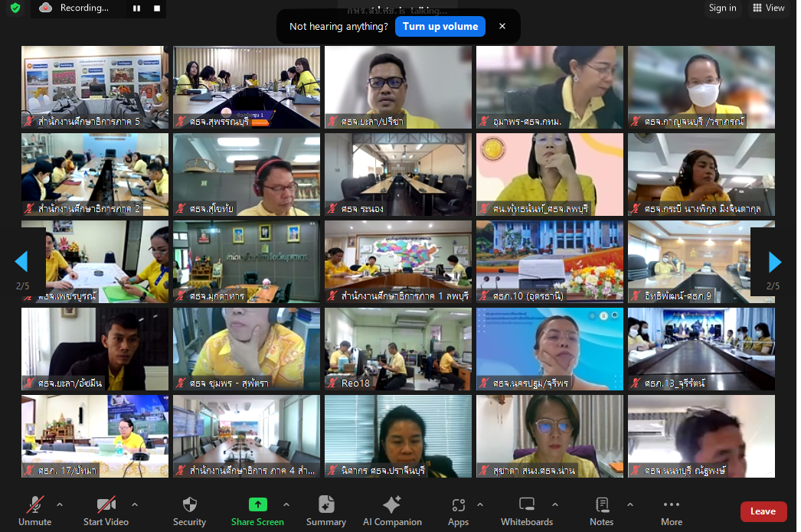Click the More three-dots icon
The height and width of the screenshot is (532, 801).
(x=672, y=504)
